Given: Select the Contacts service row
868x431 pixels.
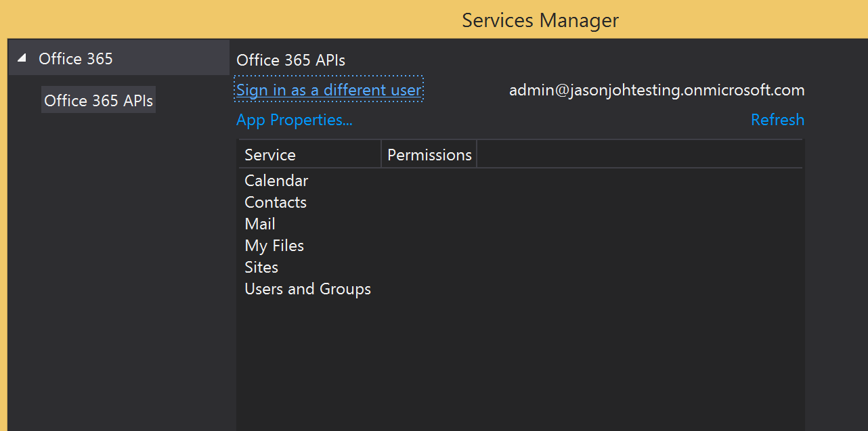Looking at the screenshot, I should (276, 202).
